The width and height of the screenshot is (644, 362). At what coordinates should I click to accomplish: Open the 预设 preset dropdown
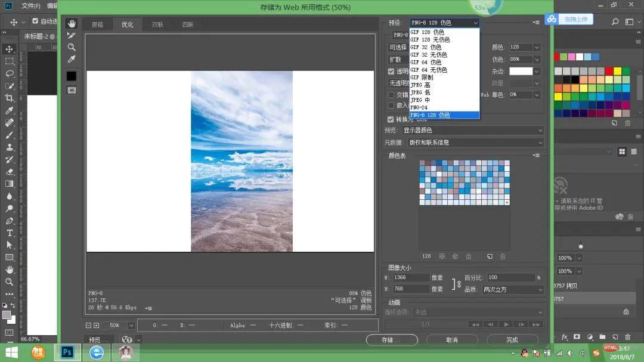[444, 23]
